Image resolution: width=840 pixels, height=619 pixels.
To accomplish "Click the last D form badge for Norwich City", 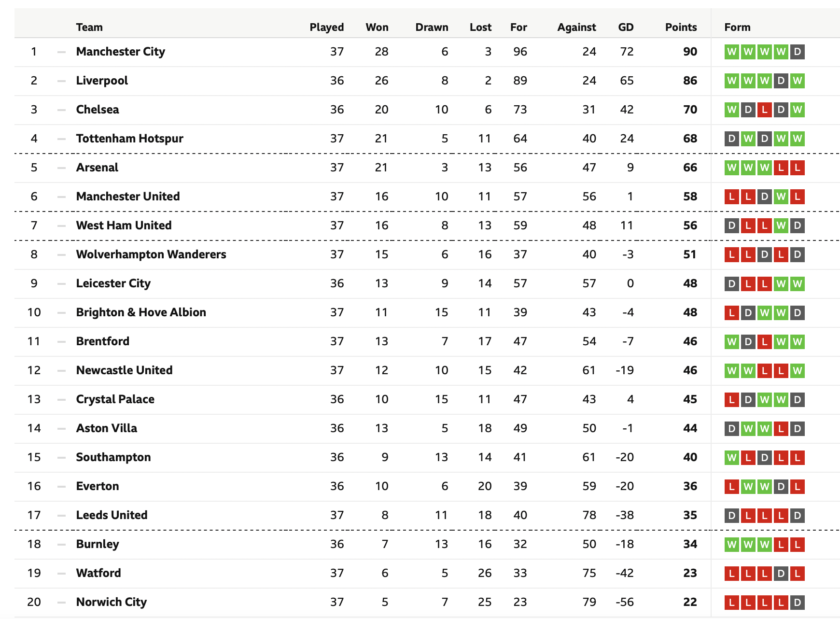I will point(797,602).
